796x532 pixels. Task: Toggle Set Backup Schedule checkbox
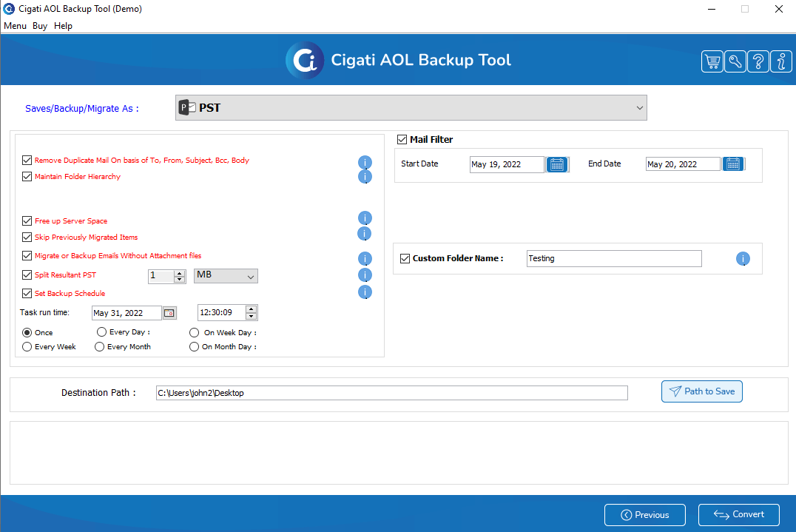(x=27, y=294)
